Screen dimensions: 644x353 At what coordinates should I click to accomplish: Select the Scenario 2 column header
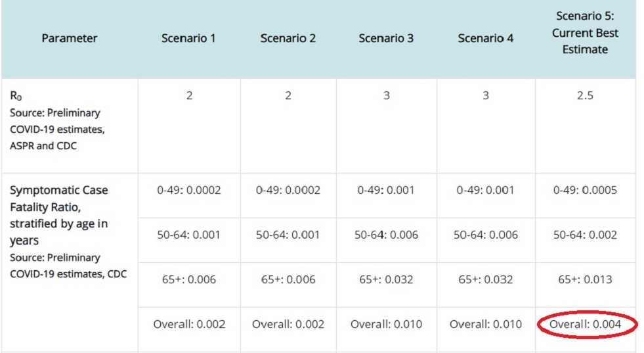tap(288, 38)
